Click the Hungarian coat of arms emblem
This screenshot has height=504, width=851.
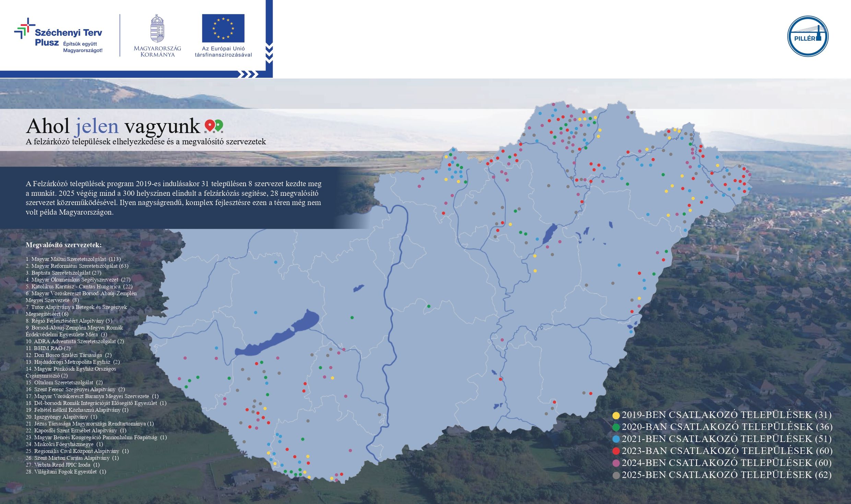pyautogui.click(x=157, y=28)
